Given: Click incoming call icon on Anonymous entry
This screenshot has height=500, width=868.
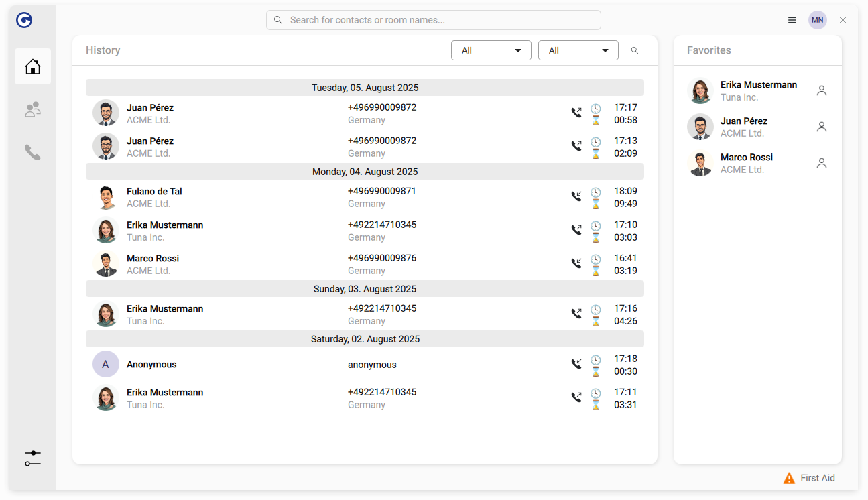Looking at the screenshot, I should click(x=576, y=364).
